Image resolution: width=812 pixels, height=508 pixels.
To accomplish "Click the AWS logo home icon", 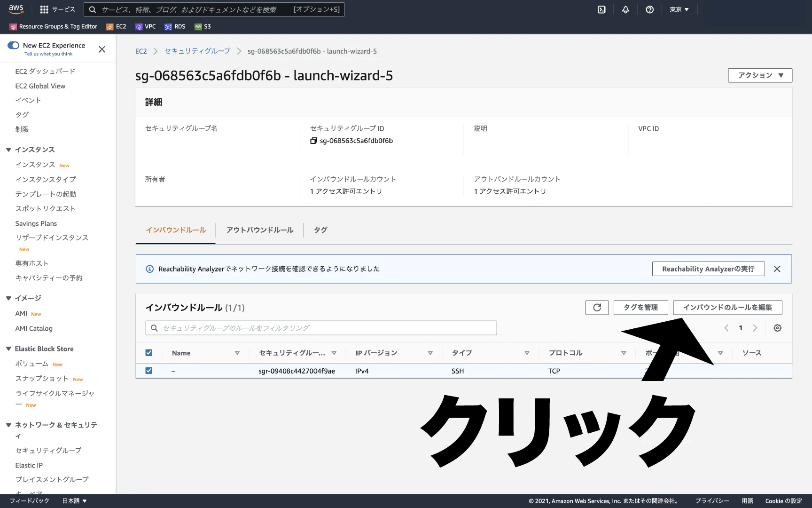I will pyautogui.click(x=16, y=9).
